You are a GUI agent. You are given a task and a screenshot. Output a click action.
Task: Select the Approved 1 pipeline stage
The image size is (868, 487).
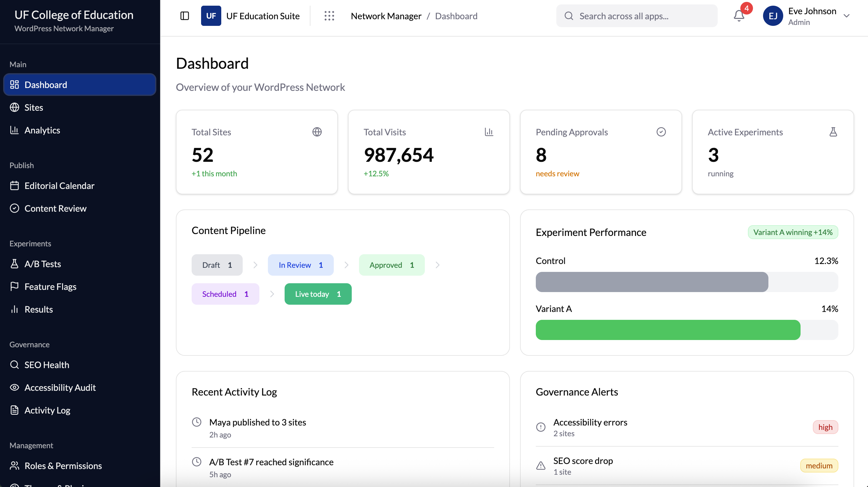click(x=391, y=265)
